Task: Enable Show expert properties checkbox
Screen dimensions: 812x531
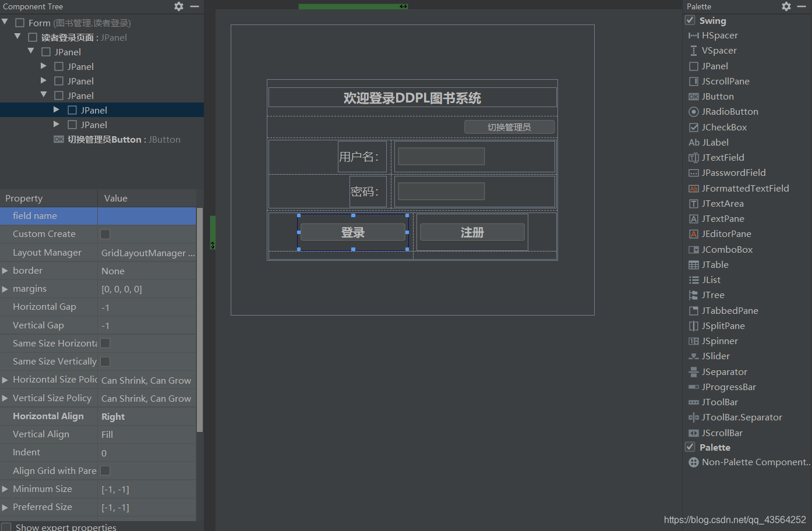Action: [x=6, y=527]
